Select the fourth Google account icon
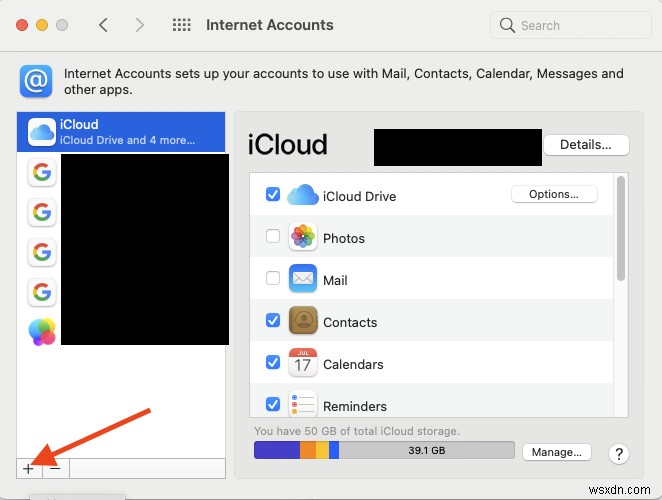This screenshot has height=500, width=662. click(42, 292)
